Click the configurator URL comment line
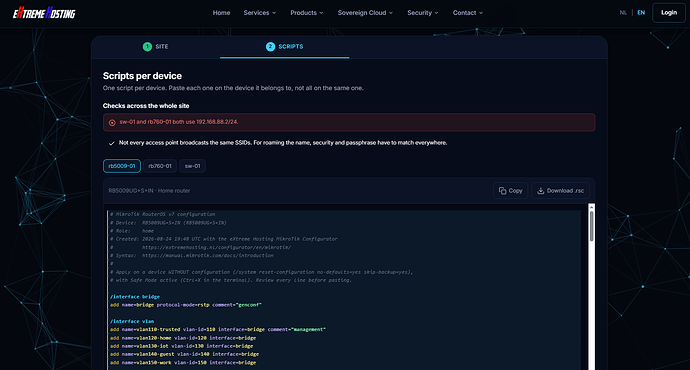Viewport: 690px width, 370px height. click(x=200, y=247)
